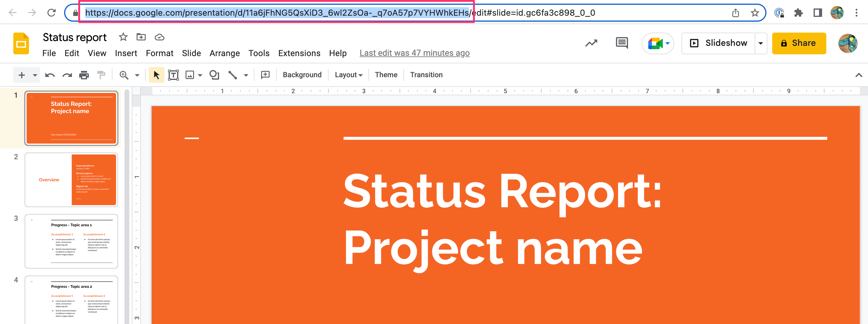The width and height of the screenshot is (868, 324).
Task: Open the Last edit was 47 minutes ago link
Action: 414,53
